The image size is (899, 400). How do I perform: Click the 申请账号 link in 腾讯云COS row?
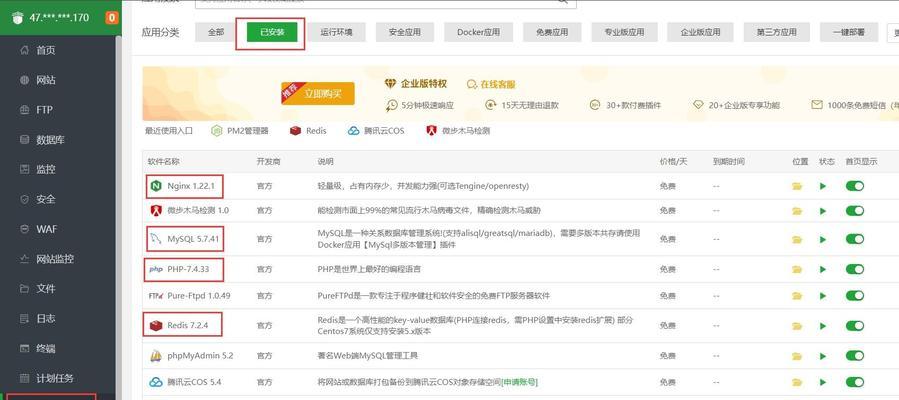tap(519, 382)
